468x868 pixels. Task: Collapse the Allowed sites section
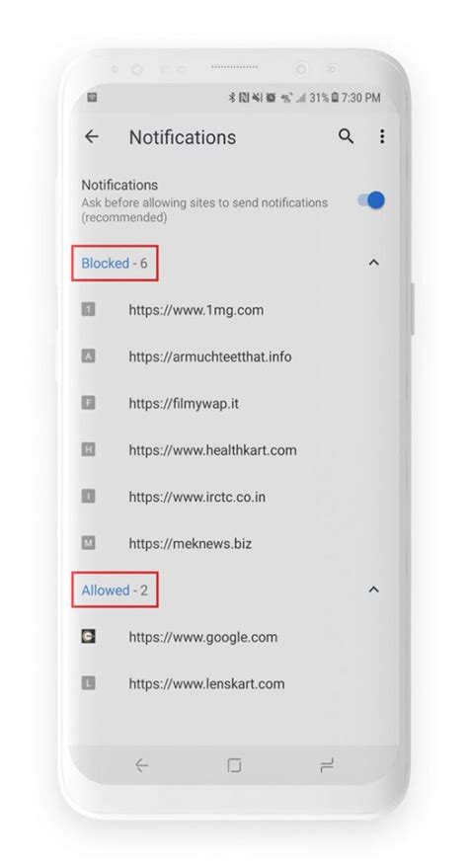(374, 590)
